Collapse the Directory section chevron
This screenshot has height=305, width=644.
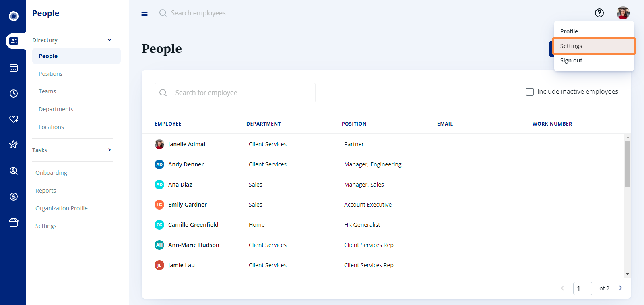click(109, 40)
